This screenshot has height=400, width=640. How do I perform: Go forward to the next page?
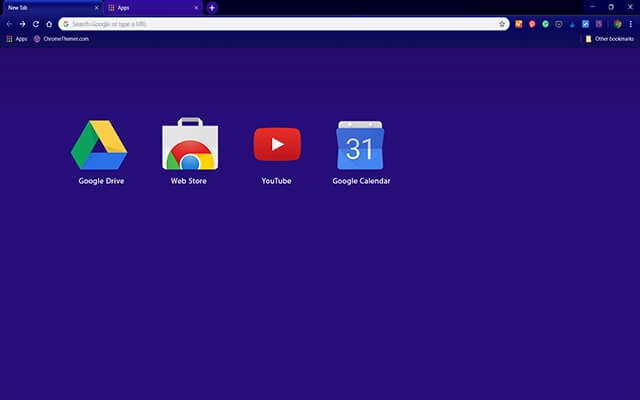(x=22, y=24)
